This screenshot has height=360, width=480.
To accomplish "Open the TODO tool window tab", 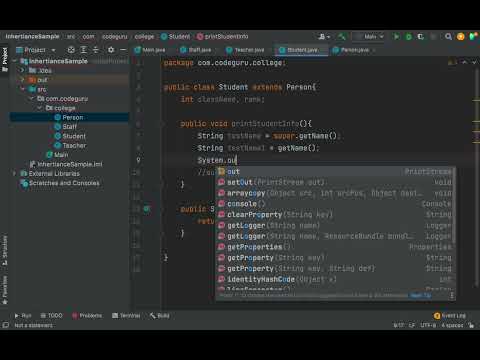I will click(51, 315).
